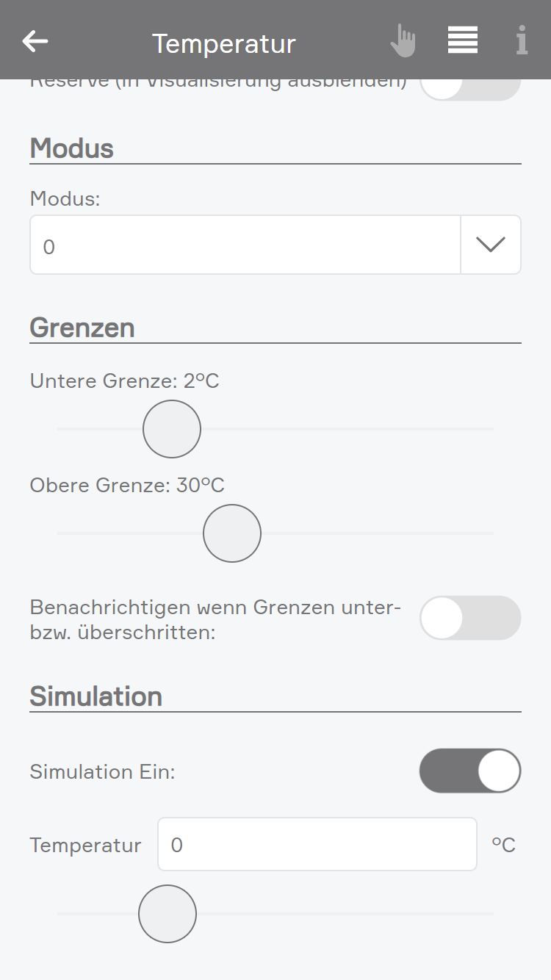The image size is (551, 980).
Task: Turn off the Simulation Ein switch
Action: (470, 771)
